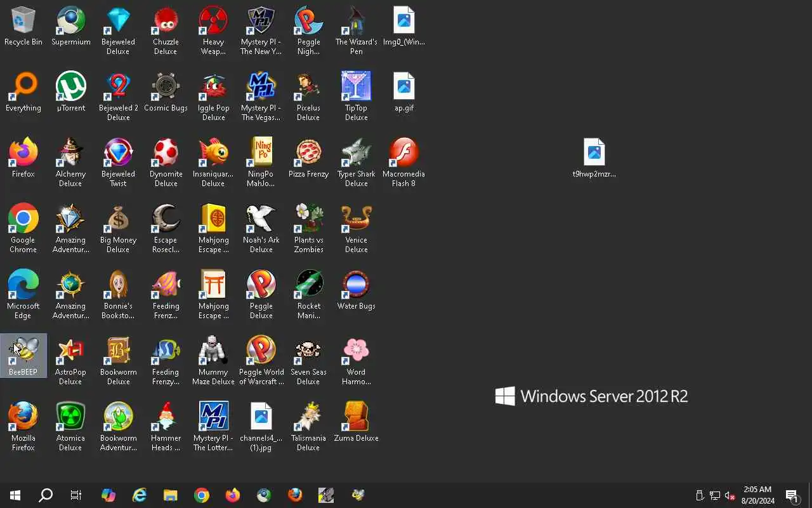Click the Typer Shark Deluxe shortcut
Image resolution: width=812 pixels, height=508 pixels.
click(356, 163)
